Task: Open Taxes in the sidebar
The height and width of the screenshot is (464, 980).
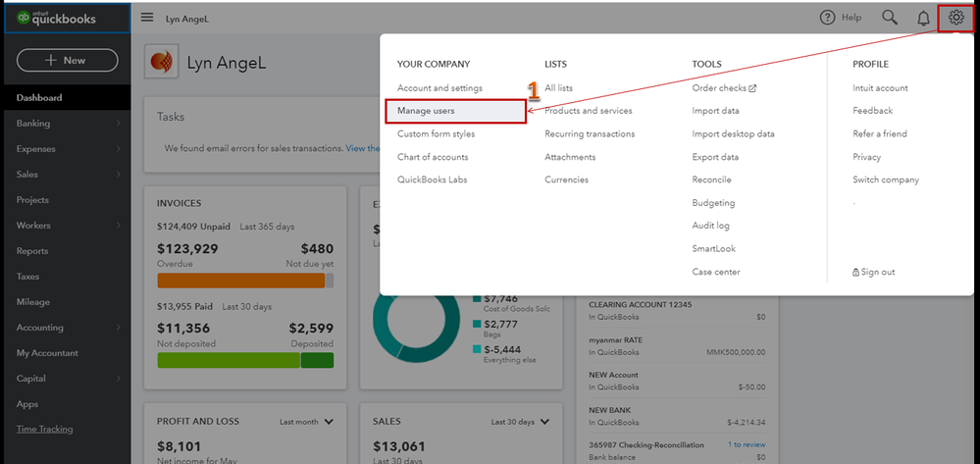Action: pos(27,277)
